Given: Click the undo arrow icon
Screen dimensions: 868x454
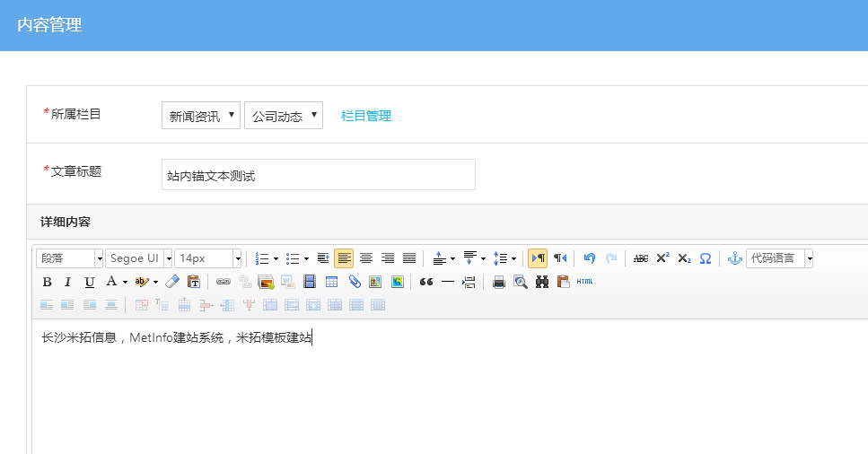Looking at the screenshot, I should point(590,258).
